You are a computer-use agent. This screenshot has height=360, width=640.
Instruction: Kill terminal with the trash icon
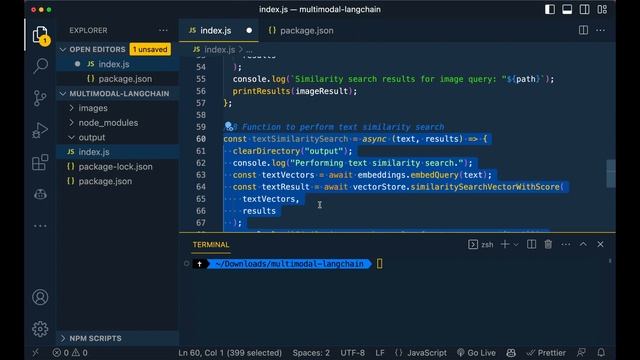[x=548, y=244]
